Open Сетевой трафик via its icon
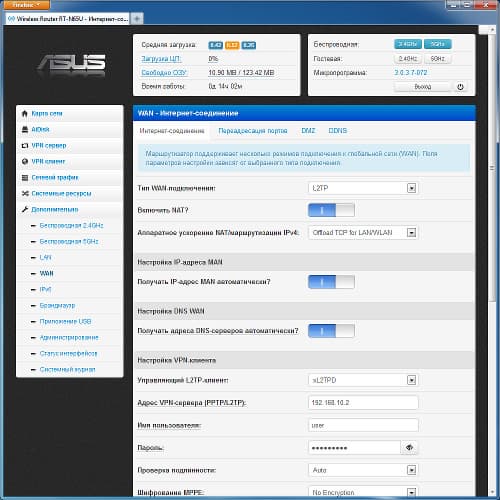 coord(24,178)
